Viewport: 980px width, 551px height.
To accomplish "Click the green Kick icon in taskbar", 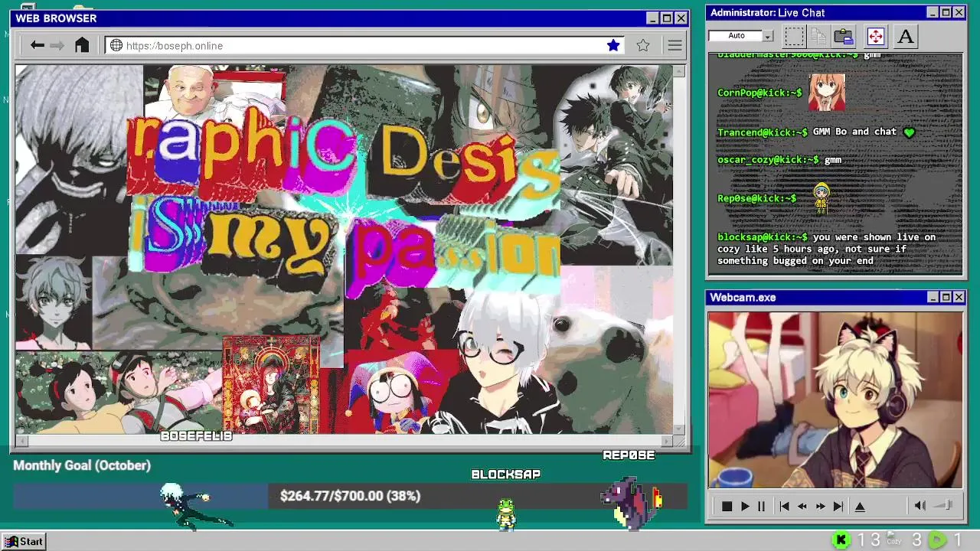I will (841, 540).
